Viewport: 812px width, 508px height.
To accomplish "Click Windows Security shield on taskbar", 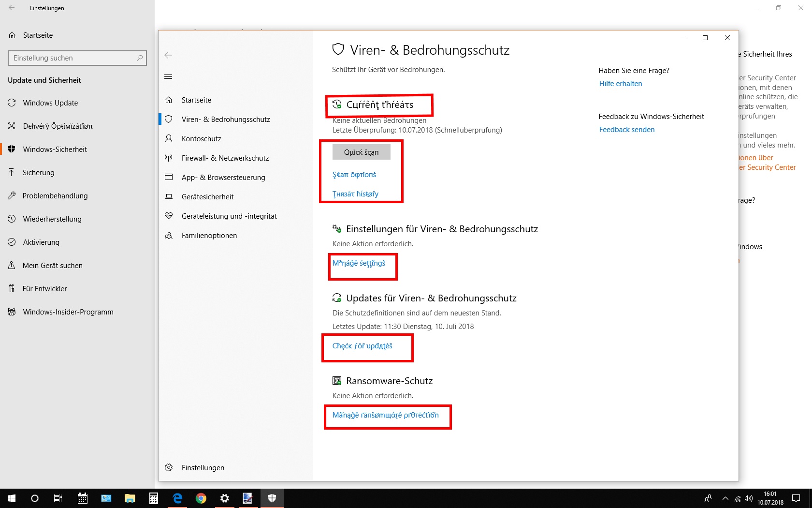I will click(x=272, y=498).
